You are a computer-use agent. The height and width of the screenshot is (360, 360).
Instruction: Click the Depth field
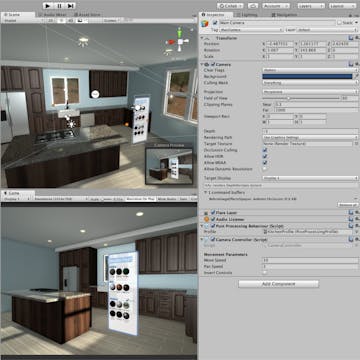click(x=310, y=131)
